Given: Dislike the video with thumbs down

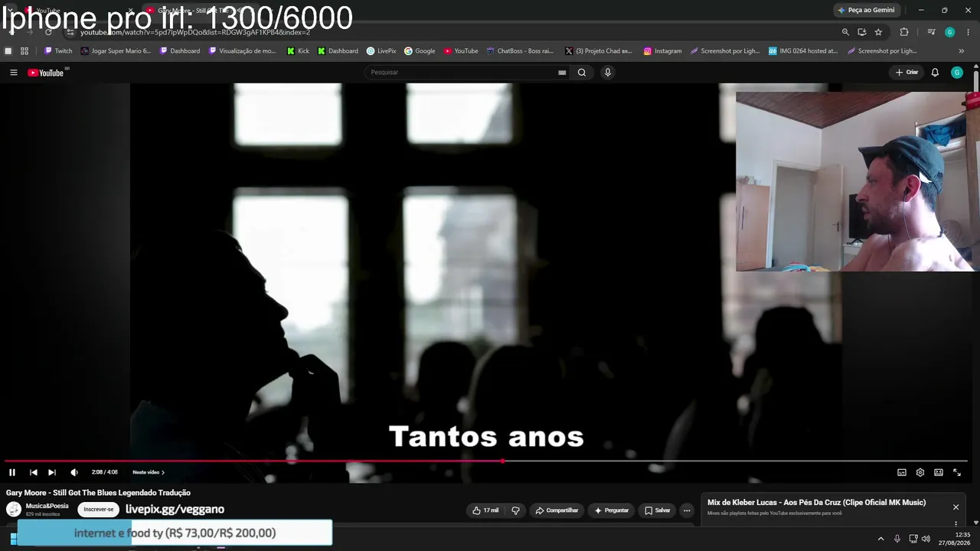Looking at the screenshot, I should click(515, 510).
